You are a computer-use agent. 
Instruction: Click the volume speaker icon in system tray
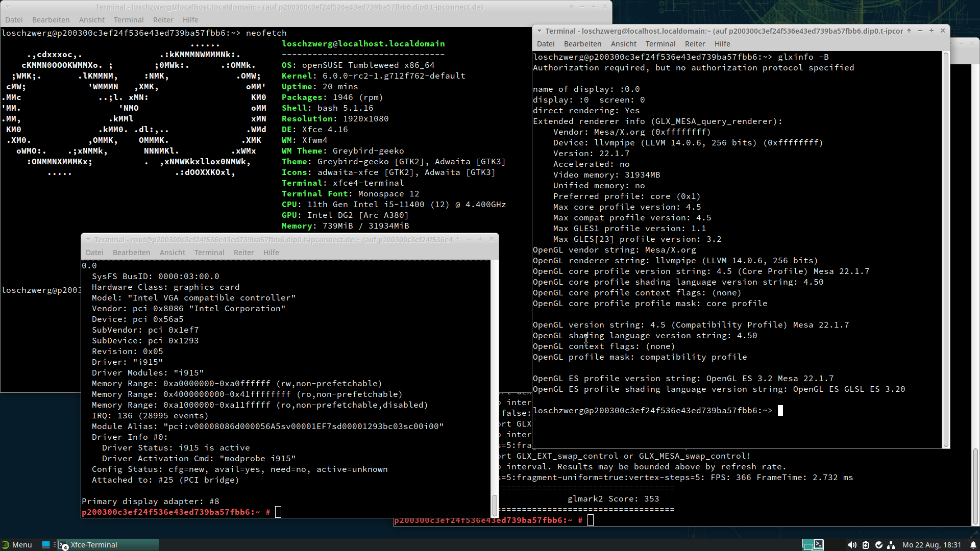852,545
